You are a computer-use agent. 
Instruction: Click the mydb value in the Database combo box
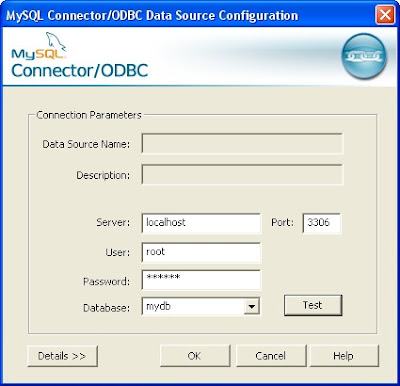[159, 306]
